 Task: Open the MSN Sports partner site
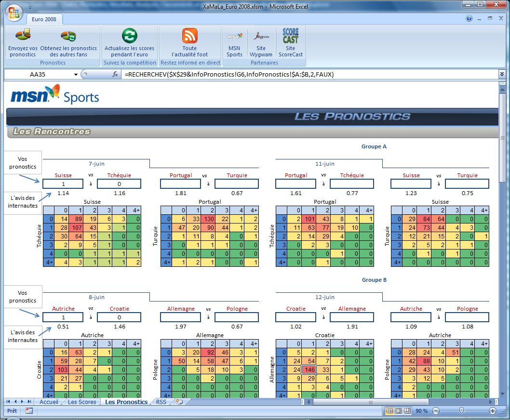pyautogui.click(x=234, y=43)
